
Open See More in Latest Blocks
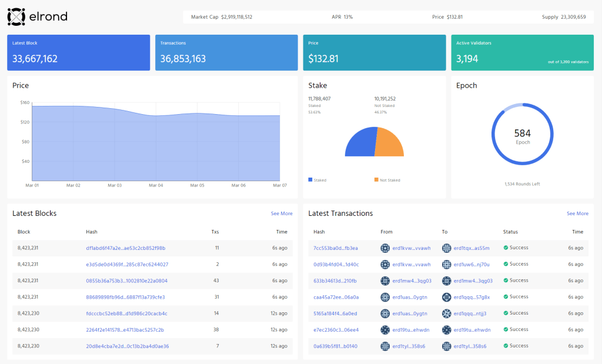282,213
